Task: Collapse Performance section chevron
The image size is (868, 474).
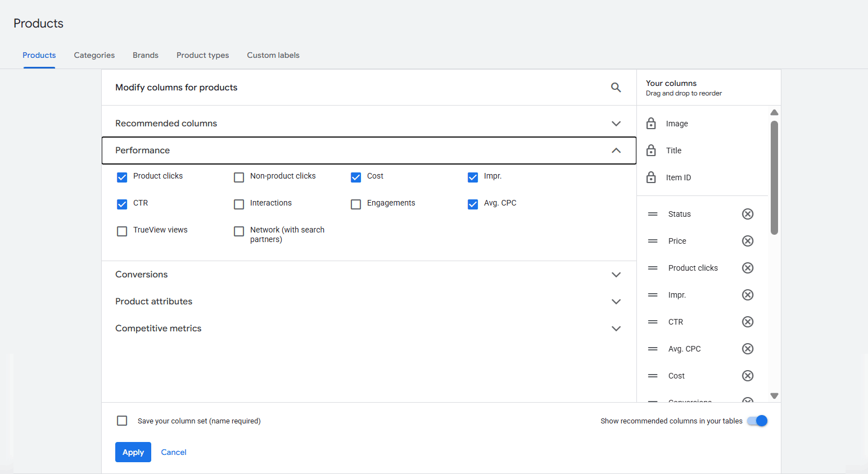Action: [616, 151]
